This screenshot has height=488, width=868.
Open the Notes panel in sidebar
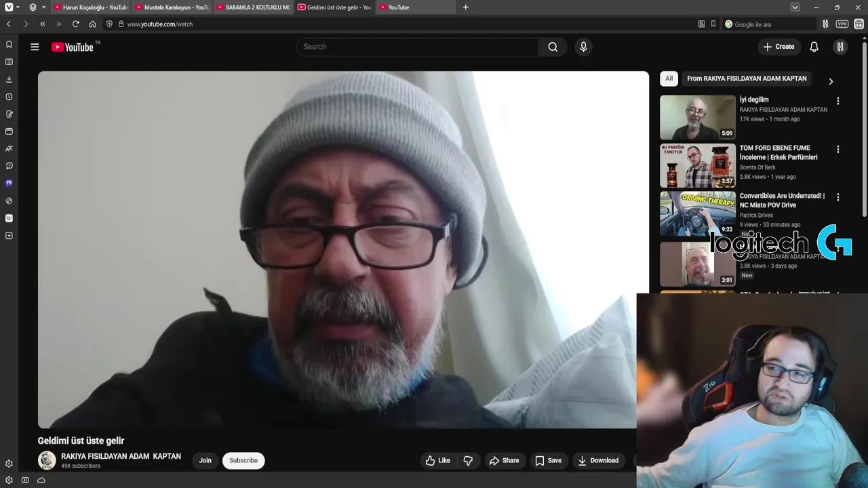click(9, 114)
